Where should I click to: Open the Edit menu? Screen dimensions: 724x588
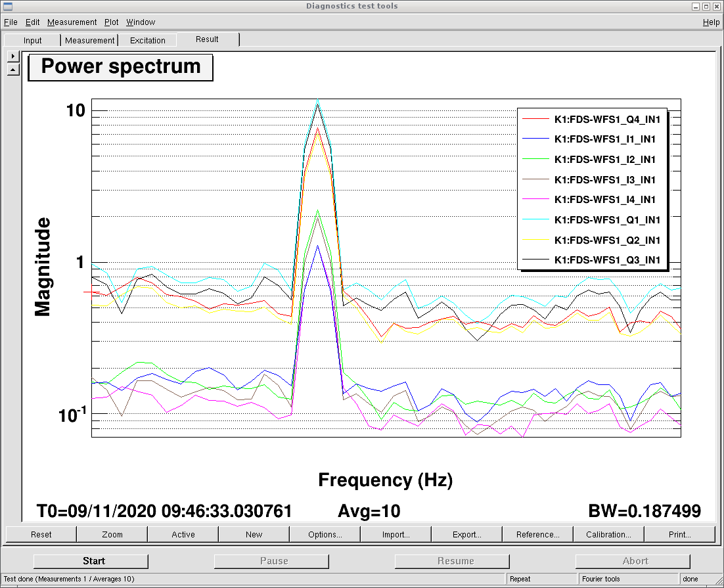32,22
